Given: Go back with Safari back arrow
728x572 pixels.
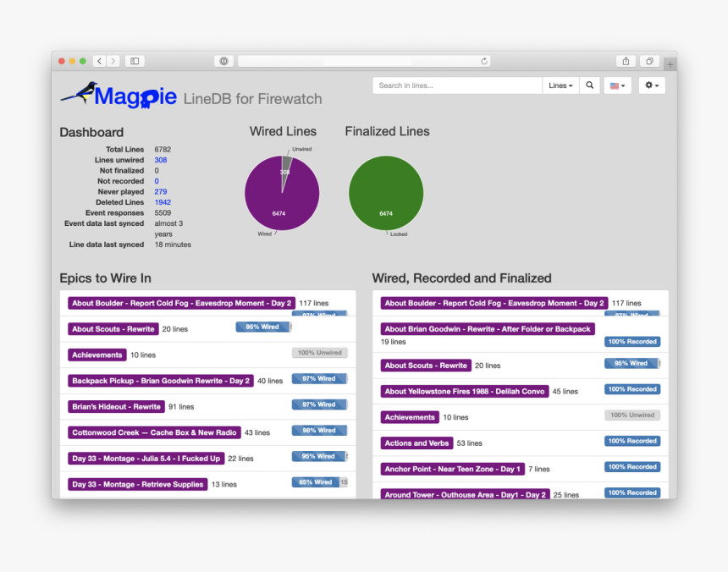Looking at the screenshot, I should 99,61.
